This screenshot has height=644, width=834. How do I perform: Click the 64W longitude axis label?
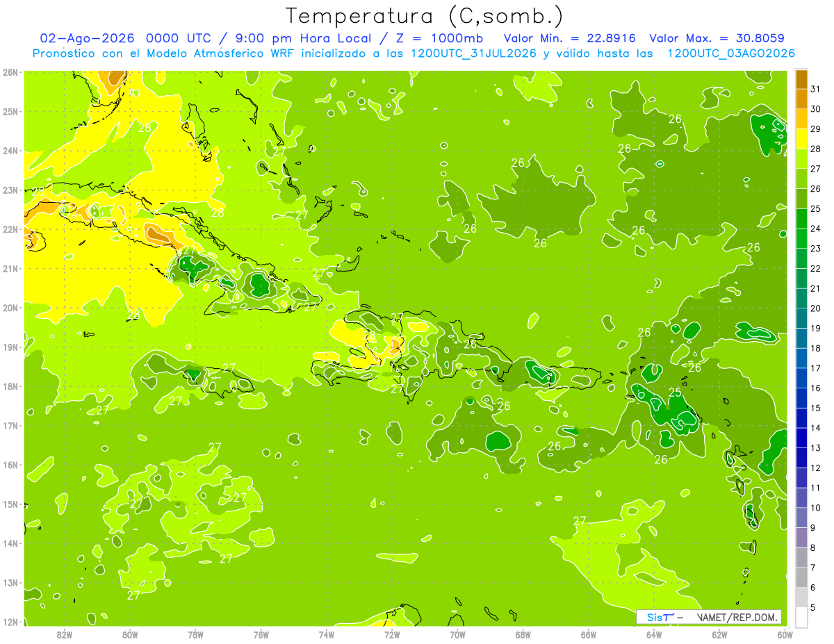point(653,635)
